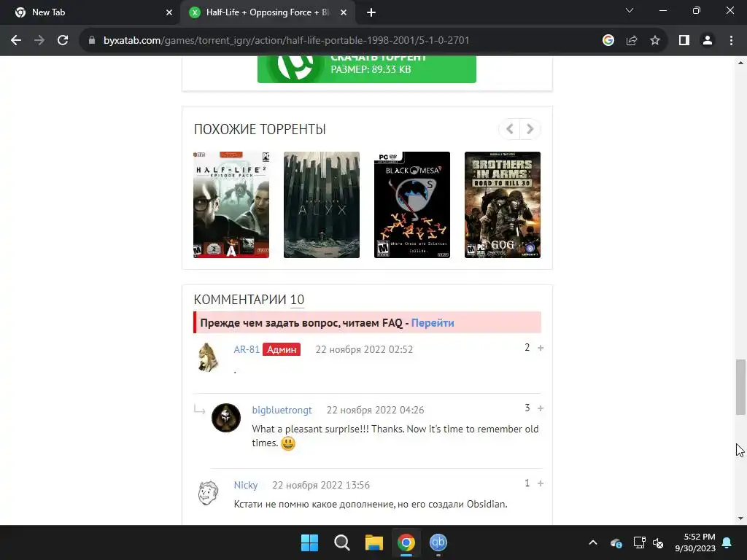Follow the Перейти FAQ link
The height and width of the screenshot is (560, 747).
tap(432, 323)
